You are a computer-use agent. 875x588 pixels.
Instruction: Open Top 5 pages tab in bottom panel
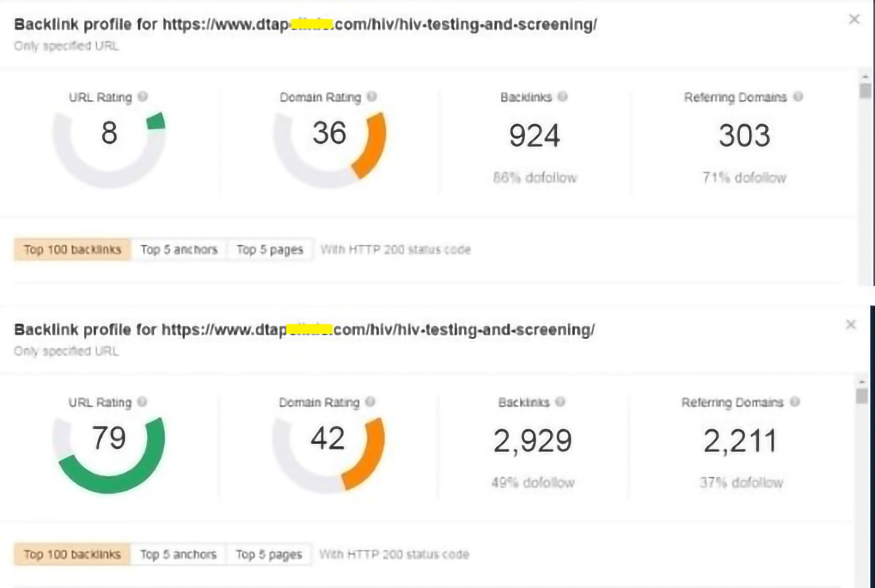(x=269, y=554)
